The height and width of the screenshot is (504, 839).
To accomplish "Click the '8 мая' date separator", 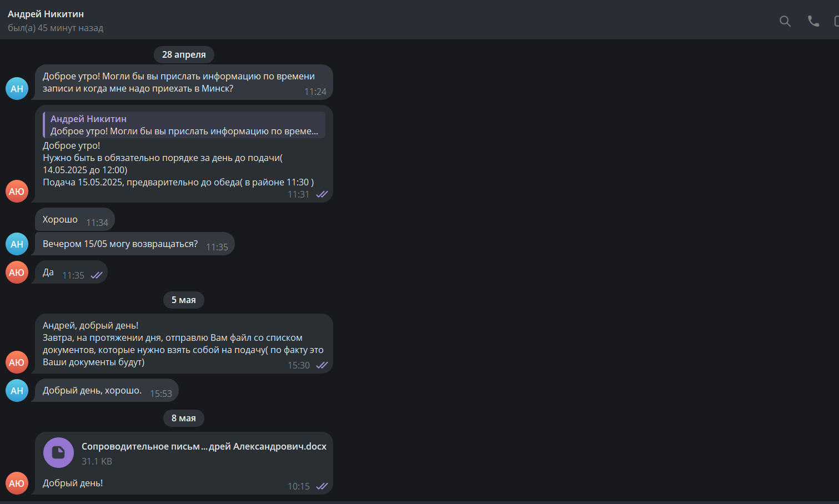I will pos(184,418).
